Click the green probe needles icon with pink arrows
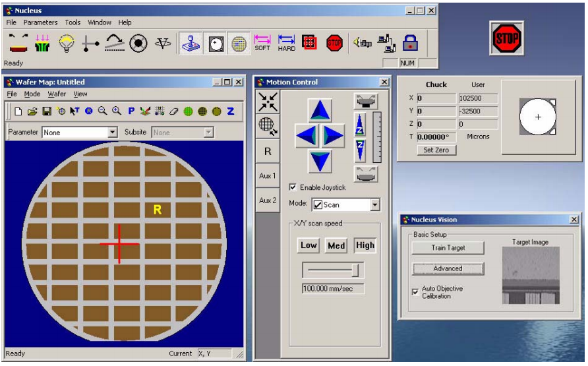This screenshot has height=366, width=588. 42,43
